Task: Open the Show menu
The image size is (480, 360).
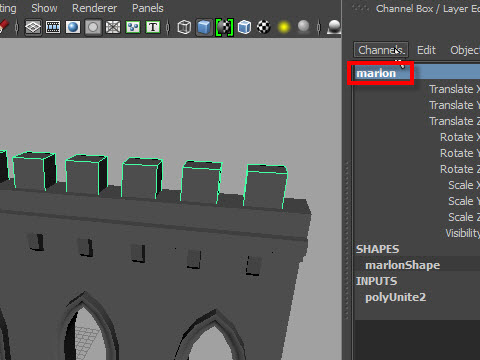Action: tap(44, 8)
